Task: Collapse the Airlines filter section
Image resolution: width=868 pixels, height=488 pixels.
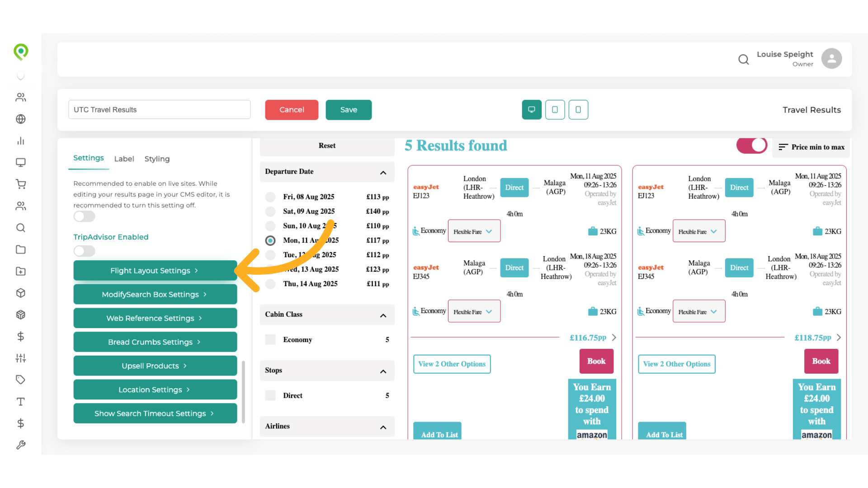Action: coord(383,427)
